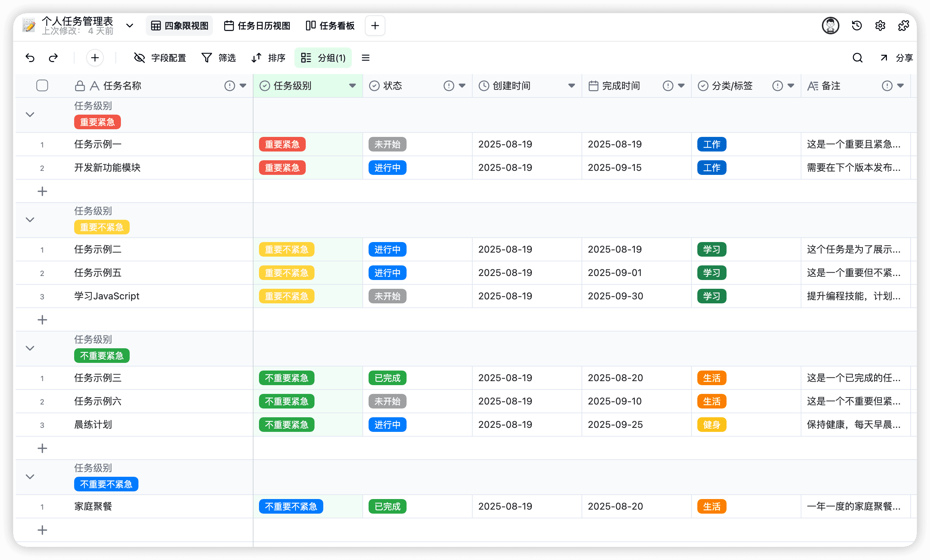Click info icon in 备注 header

[x=887, y=86]
